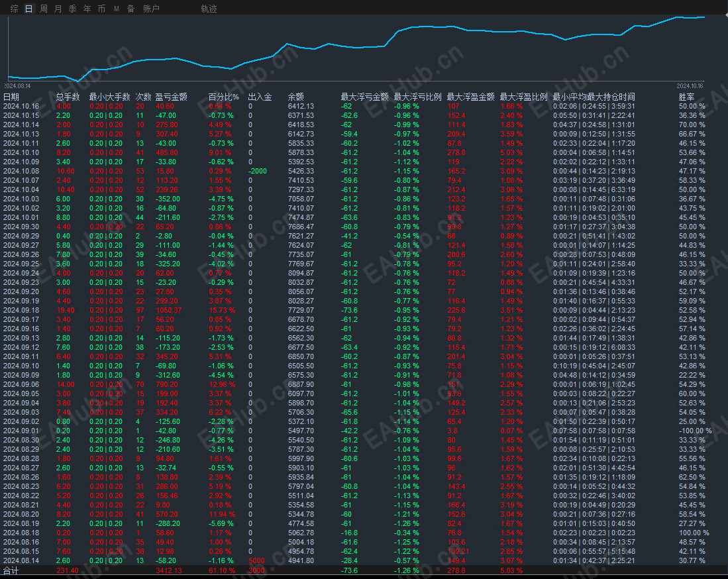This screenshot has width=728, height=579.
Task: Switch to the 季 quarterly tab
Action: coord(73,9)
